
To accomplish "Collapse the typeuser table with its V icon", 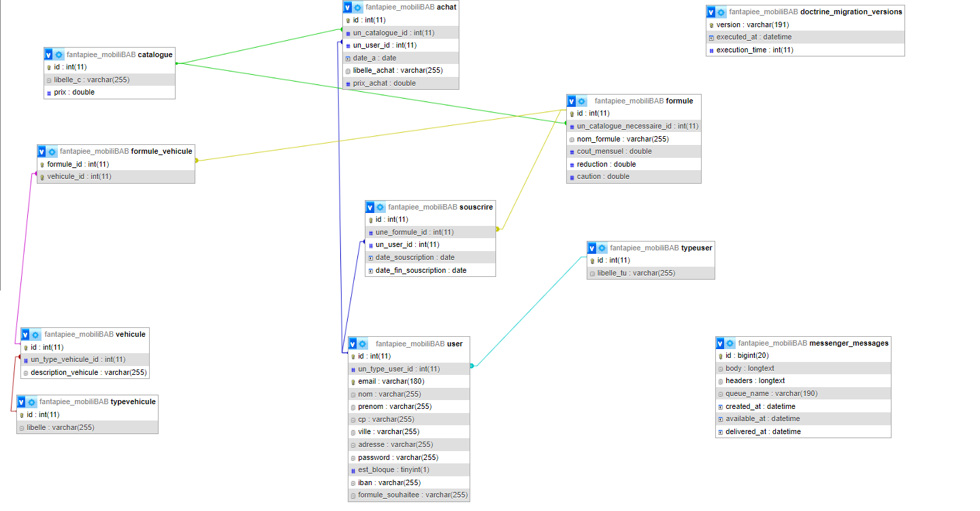I will click(x=592, y=248).
